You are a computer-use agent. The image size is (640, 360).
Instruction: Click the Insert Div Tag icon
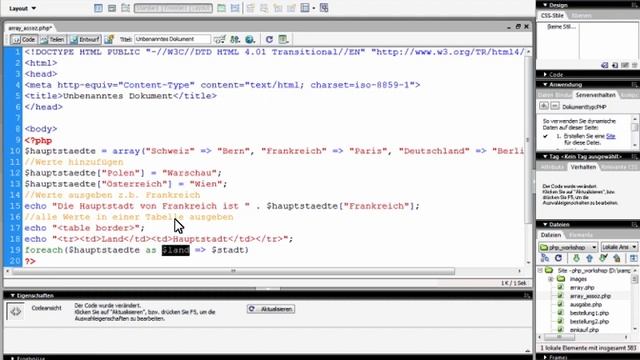click(112, 8)
